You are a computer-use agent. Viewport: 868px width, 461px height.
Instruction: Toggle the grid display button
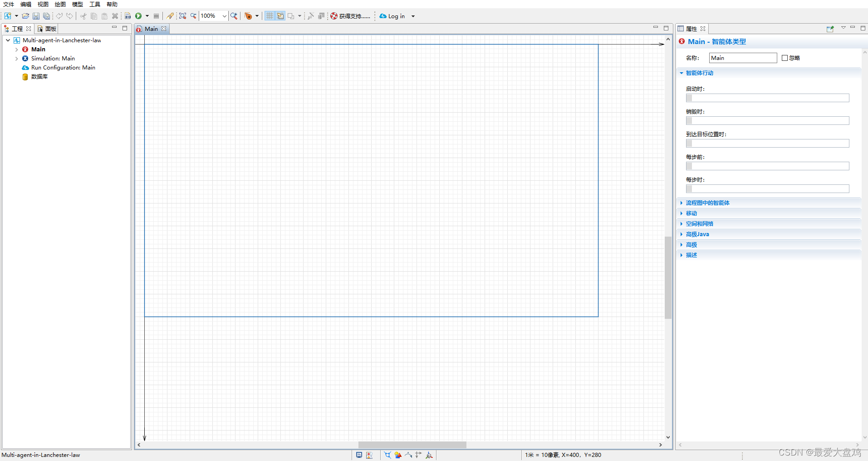pyautogui.click(x=270, y=16)
